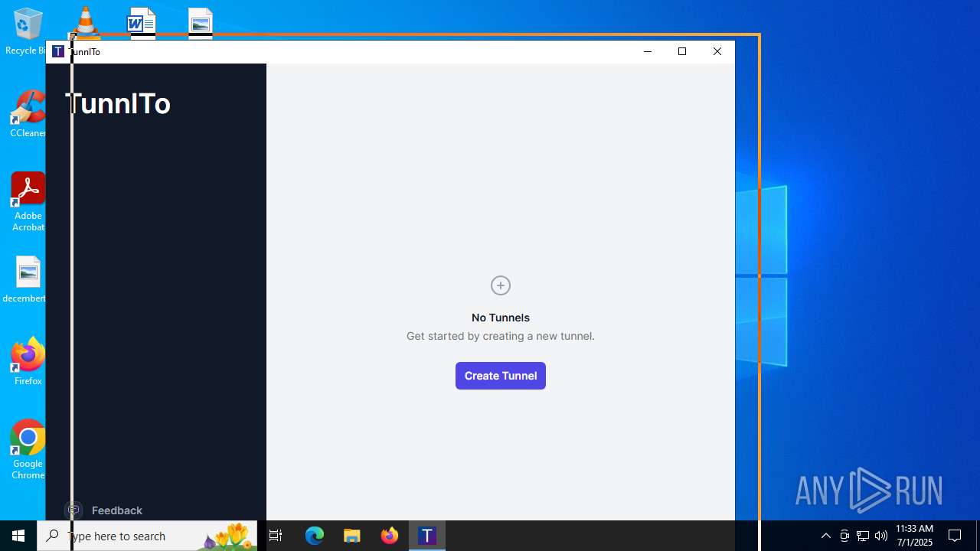980x551 pixels.
Task: Maximize the TunnlTo window
Action: (x=682, y=51)
